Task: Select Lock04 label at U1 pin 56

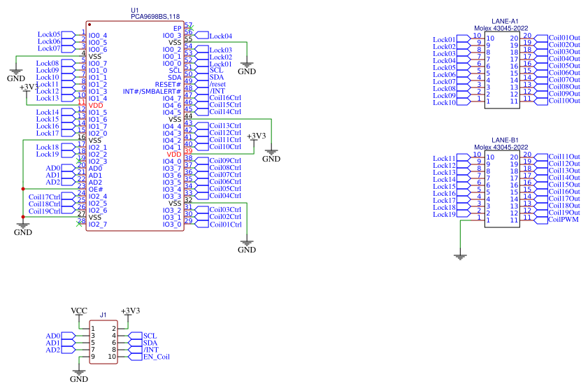Action: (x=221, y=36)
